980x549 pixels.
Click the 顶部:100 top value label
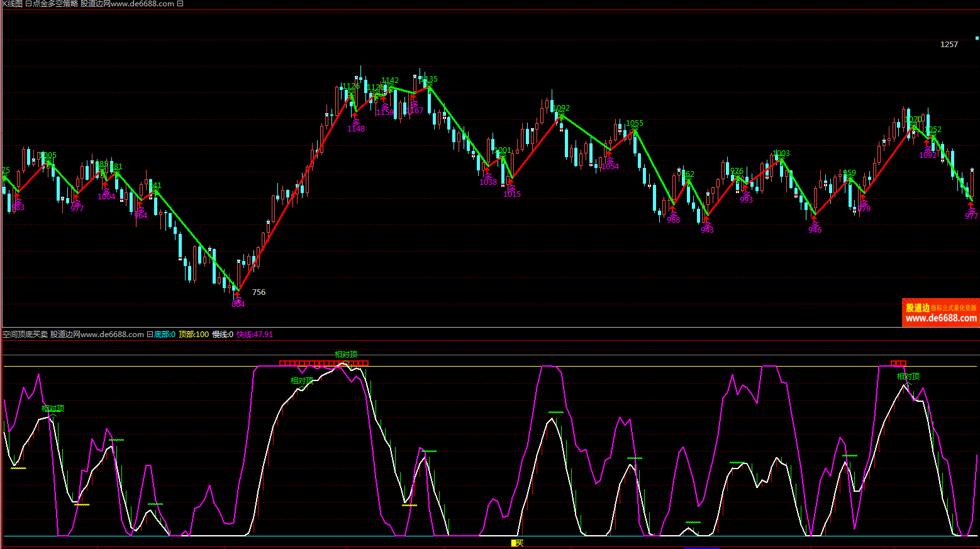coord(194,335)
